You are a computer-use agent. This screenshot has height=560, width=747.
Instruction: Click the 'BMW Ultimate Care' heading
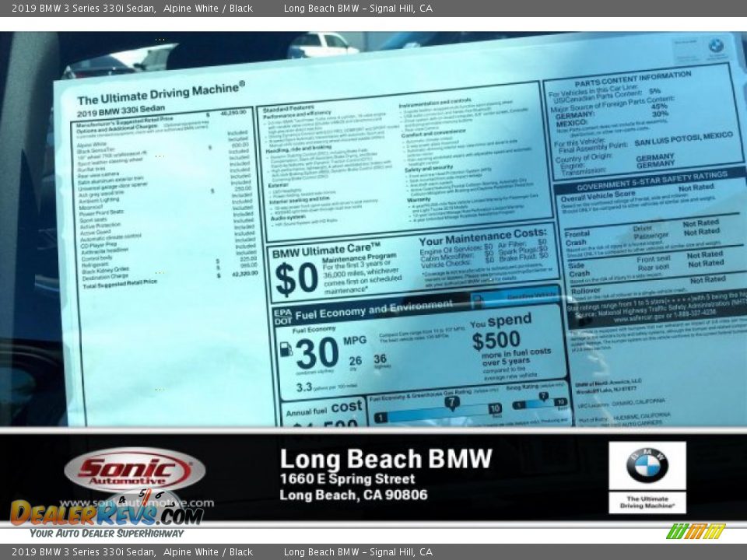[x=326, y=250]
